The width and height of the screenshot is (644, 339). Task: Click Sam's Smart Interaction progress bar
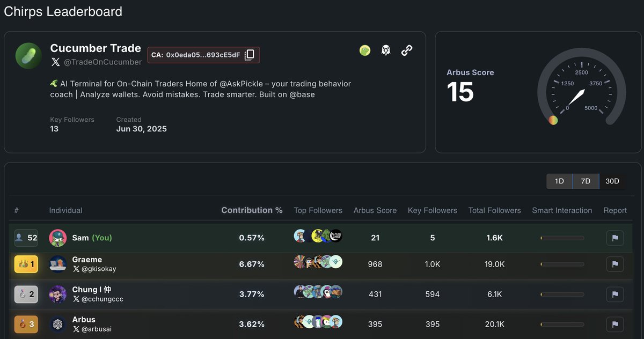(x=562, y=238)
